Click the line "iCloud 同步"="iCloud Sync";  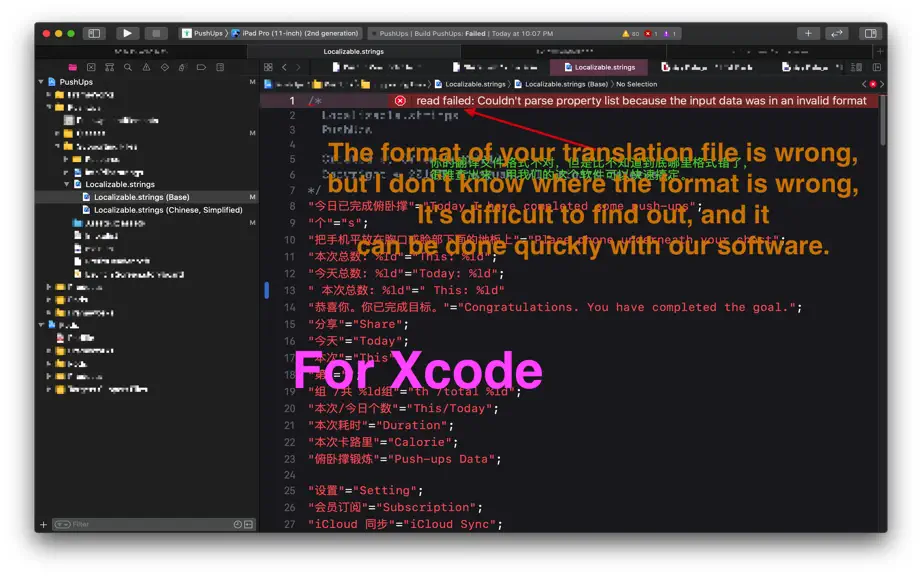pos(405,525)
